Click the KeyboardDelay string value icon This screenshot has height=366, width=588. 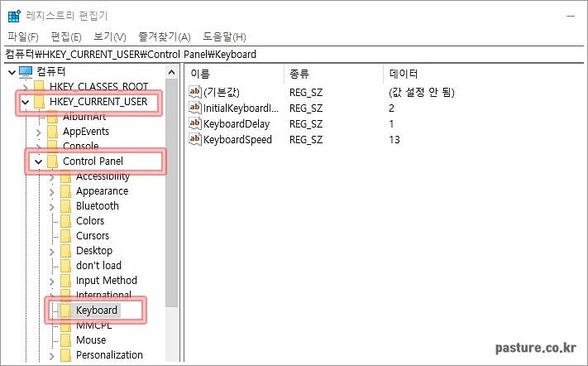coord(195,123)
